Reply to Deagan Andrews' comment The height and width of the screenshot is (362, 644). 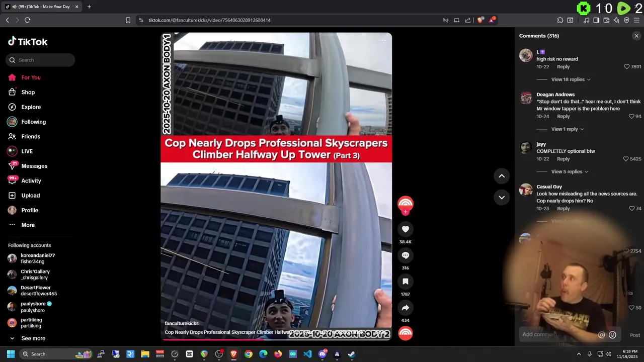coord(563,117)
